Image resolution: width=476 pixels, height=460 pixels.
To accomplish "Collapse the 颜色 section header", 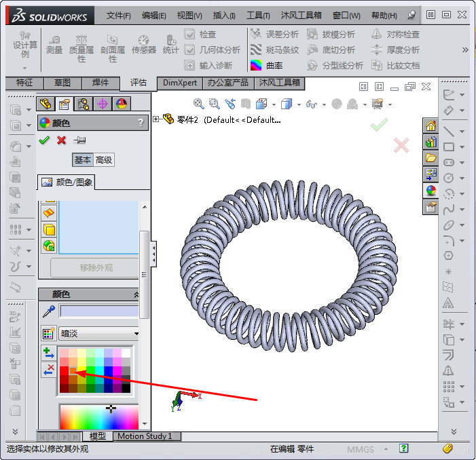I will click(136, 294).
